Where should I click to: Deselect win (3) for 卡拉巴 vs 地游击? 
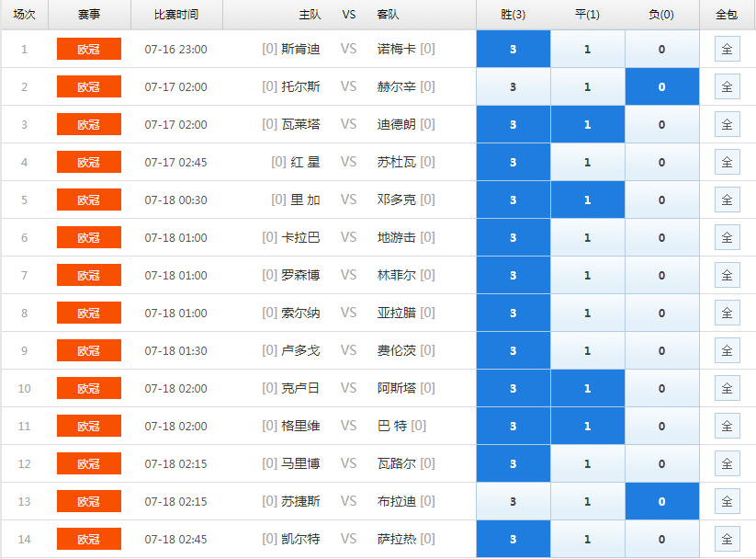pyautogui.click(x=513, y=237)
